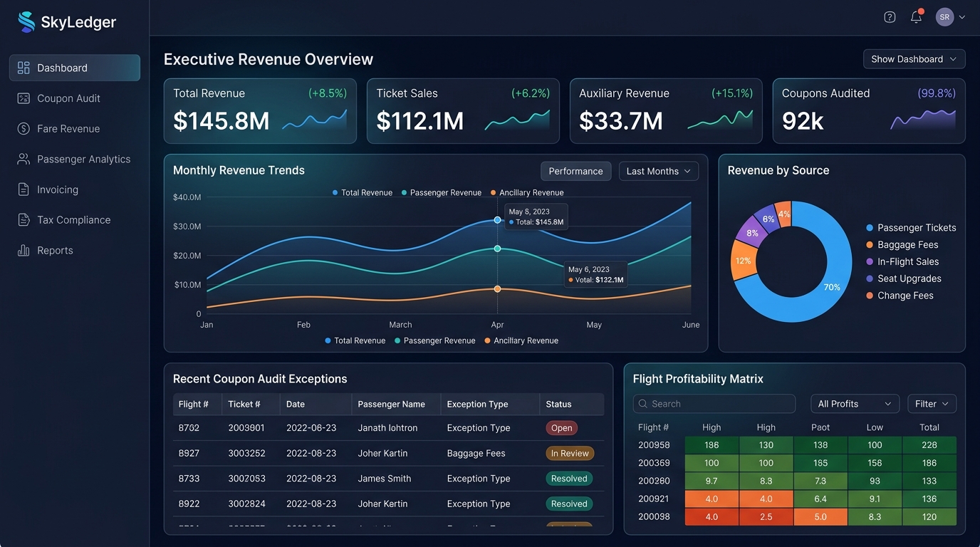Click the In Review status badge
Viewport: 980px width, 547px height.
(x=570, y=453)
